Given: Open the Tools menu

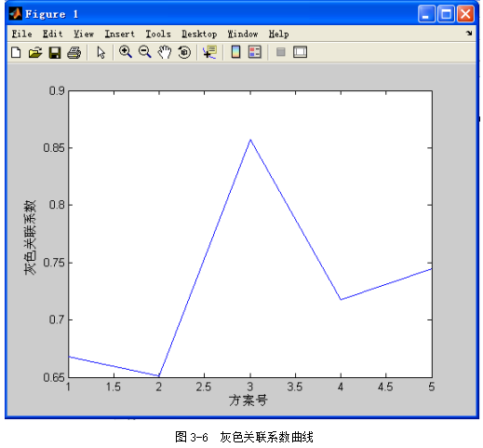Looking at the screenshot, I should [158, 34].
